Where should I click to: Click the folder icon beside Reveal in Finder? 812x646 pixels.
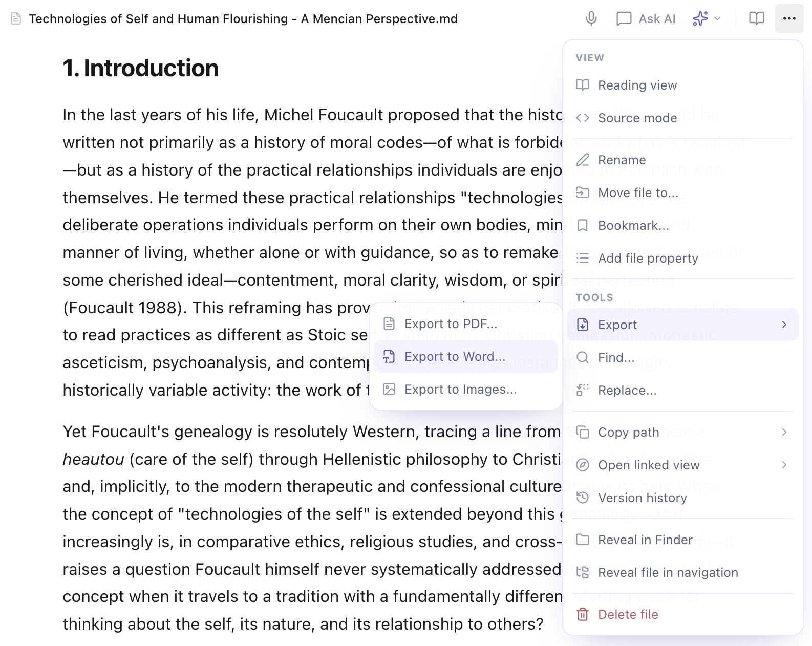pyautogui.click(x=583, y=540)
